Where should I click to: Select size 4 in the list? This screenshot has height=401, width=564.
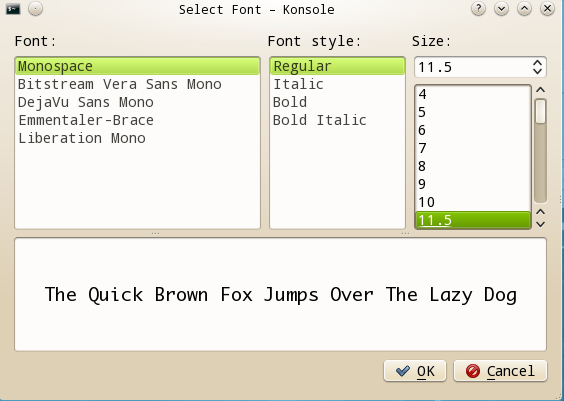click(473, 94)
